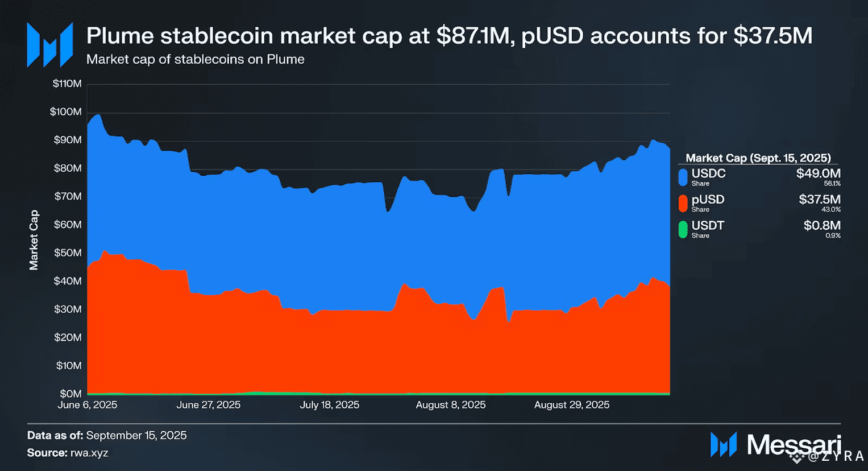Click the August 29, 2025 axis label
868x471 pixels.
[572, 405]
